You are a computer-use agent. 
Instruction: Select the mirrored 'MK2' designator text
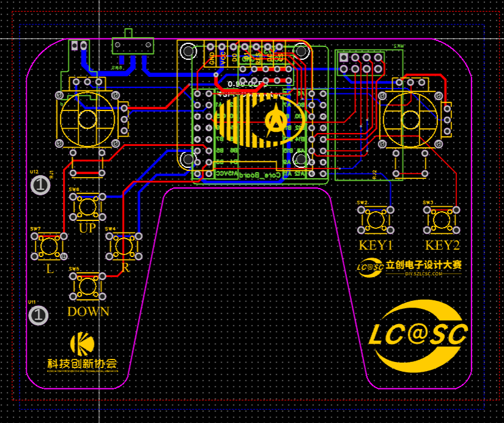pyautogui.click(x=398, y=46)
